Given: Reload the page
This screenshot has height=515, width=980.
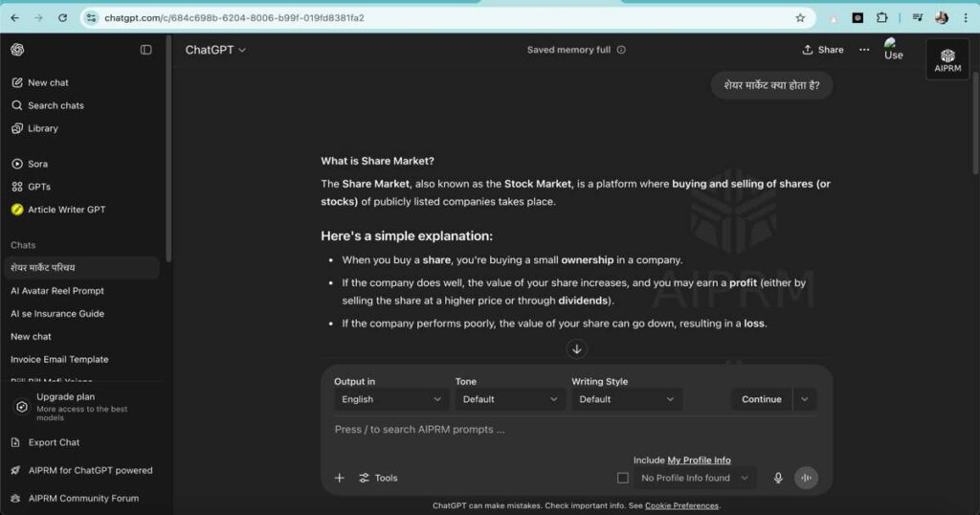Looking at the screenshot, I should (62, 17).
